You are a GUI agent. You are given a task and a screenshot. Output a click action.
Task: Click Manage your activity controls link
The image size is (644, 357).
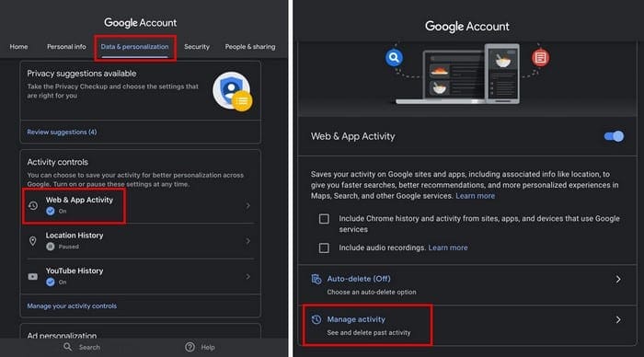[72, 306]
